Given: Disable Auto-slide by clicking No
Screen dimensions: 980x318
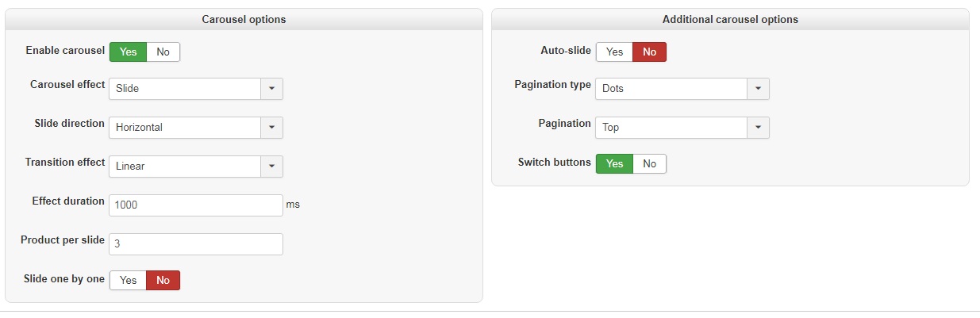Looking at the screenshot, I should point(649,52).
